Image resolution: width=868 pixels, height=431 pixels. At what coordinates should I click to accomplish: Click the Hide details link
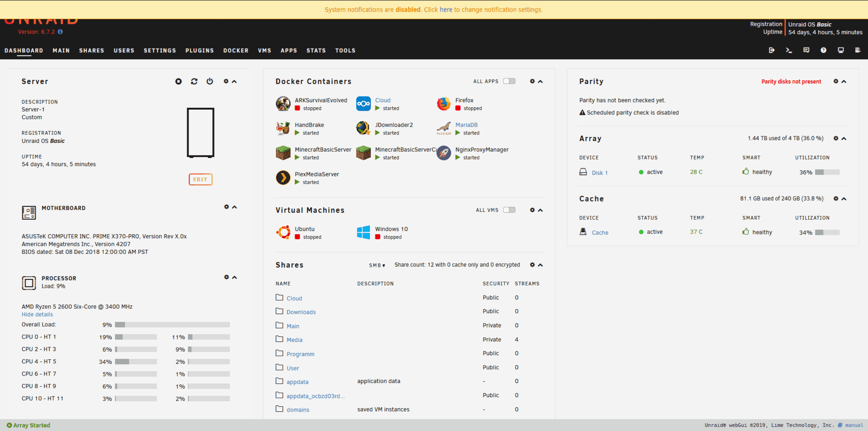[37, 314]
